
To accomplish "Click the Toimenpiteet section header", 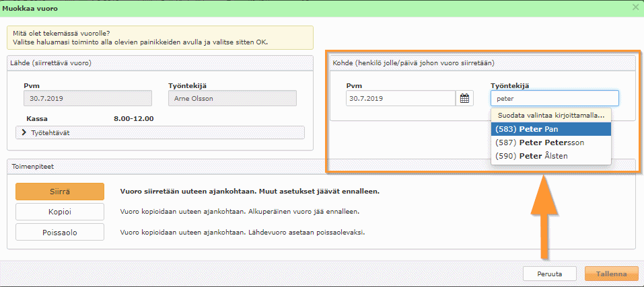I will coord(321,167).
